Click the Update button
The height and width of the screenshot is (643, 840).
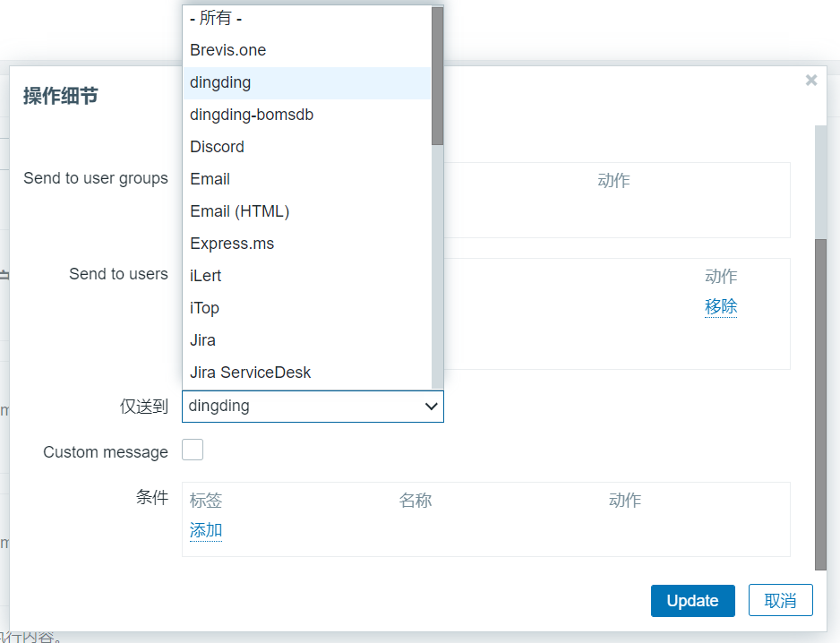692,601
